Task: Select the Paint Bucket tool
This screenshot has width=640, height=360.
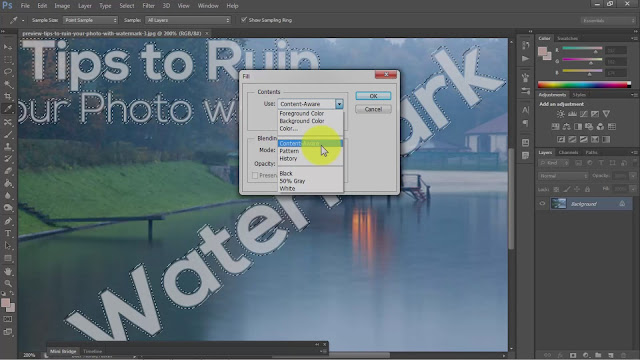Action: [8, 183]
